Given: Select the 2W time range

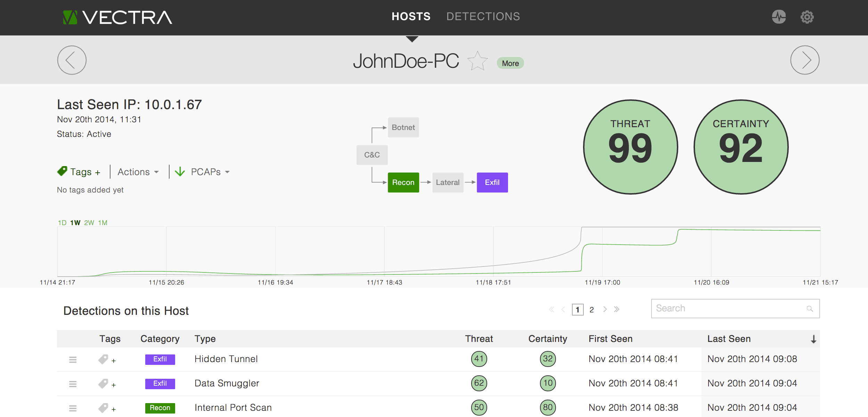Looking at the screenshot, I should point(89,223).
